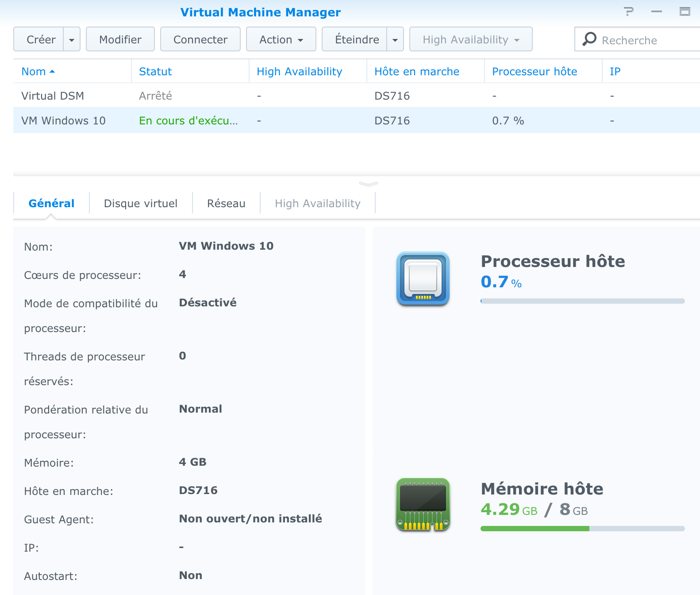Viewport: 700px width, 595px height.
Task: Select the Général tab
Action: [51, 203]
